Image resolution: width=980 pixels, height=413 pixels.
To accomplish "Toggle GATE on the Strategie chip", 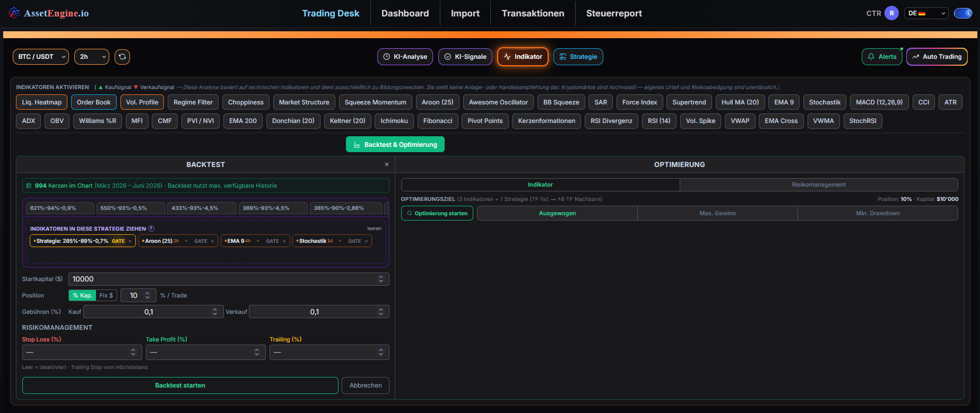I will 118,241.
